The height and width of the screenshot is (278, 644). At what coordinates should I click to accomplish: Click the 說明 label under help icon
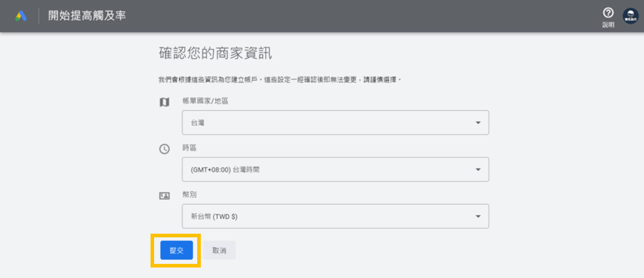click(x=608, y=25)
